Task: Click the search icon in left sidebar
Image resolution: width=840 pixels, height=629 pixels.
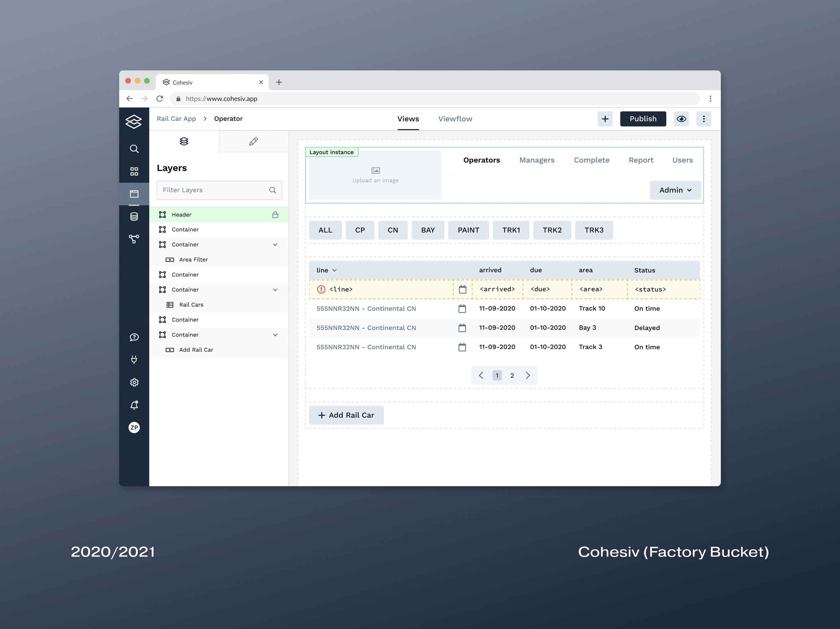Action: pyautogui.click(x=134, y=149)
